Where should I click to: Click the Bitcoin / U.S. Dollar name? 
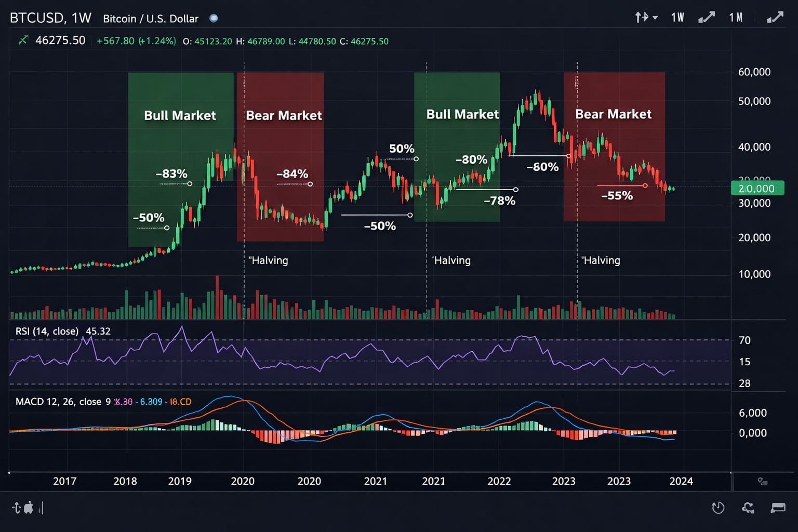tap(151, 19)
